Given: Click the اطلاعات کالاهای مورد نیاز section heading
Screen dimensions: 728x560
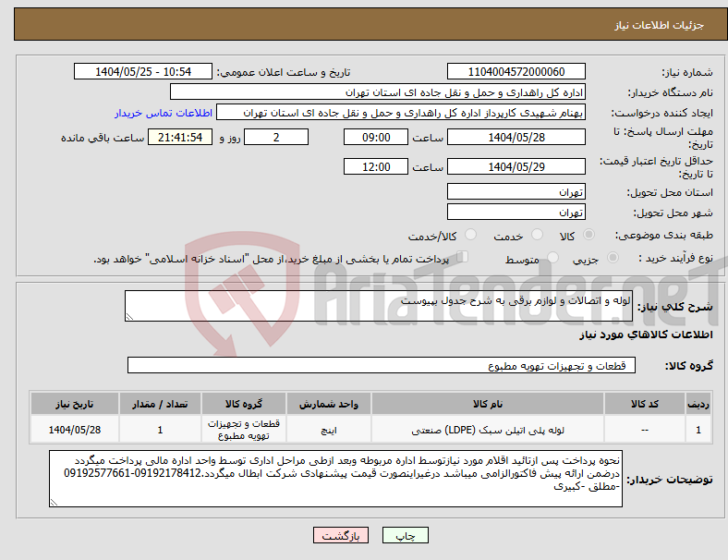Looking at the screenshot, I should click(646, 335).
